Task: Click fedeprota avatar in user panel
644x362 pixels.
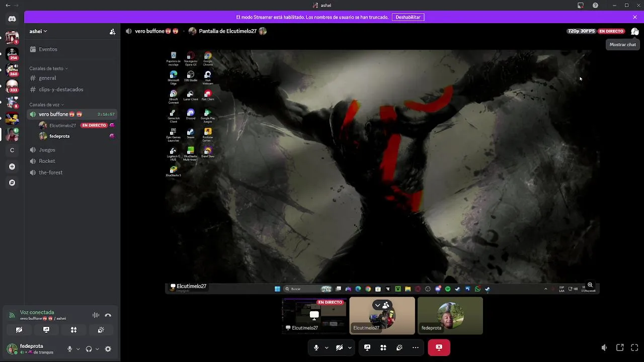Action: (12, 348)
